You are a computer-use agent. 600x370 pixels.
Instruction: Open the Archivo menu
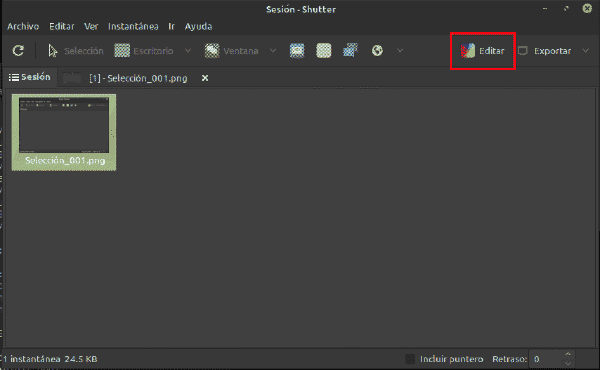(23, 26)
